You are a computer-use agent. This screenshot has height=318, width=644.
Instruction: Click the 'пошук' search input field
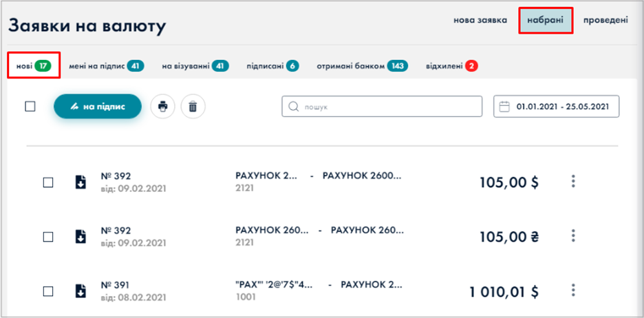pyautogui.click(x=389, y=107)
